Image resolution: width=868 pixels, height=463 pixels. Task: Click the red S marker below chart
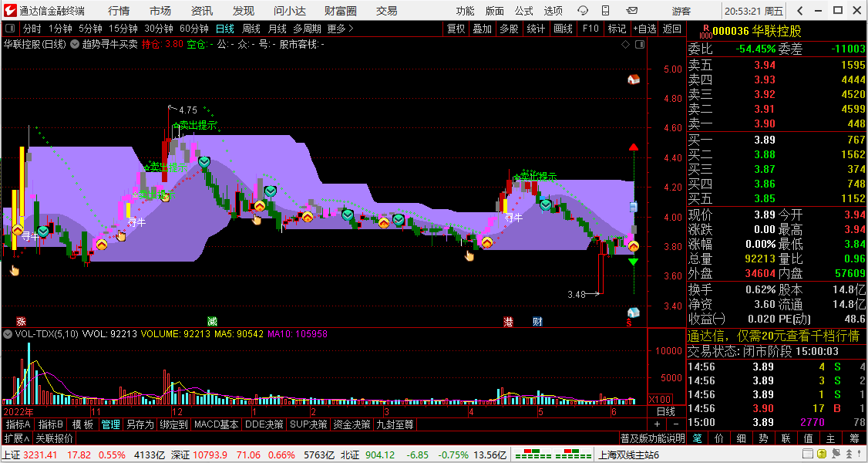(629, 322)
